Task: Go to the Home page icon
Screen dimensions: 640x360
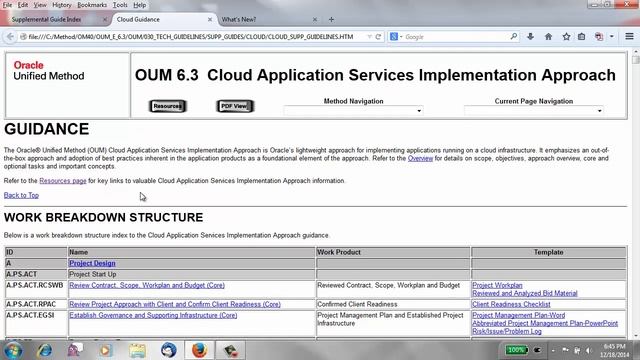Action: point(548,37)
